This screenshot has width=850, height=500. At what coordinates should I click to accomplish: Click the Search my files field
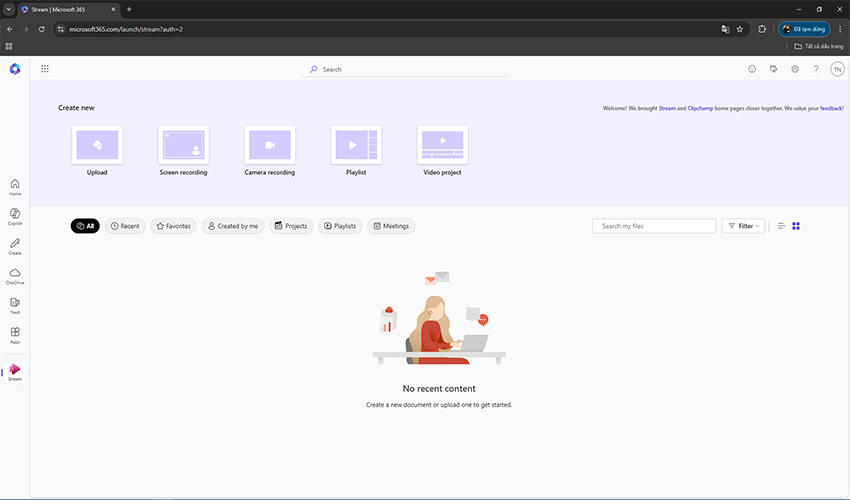point(654,226)
